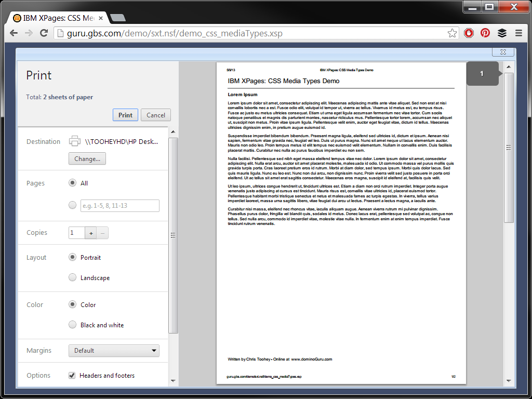
Task: Click the \\TOOHEYHD\HP Desk... printer name
Action: click(122, 141)
